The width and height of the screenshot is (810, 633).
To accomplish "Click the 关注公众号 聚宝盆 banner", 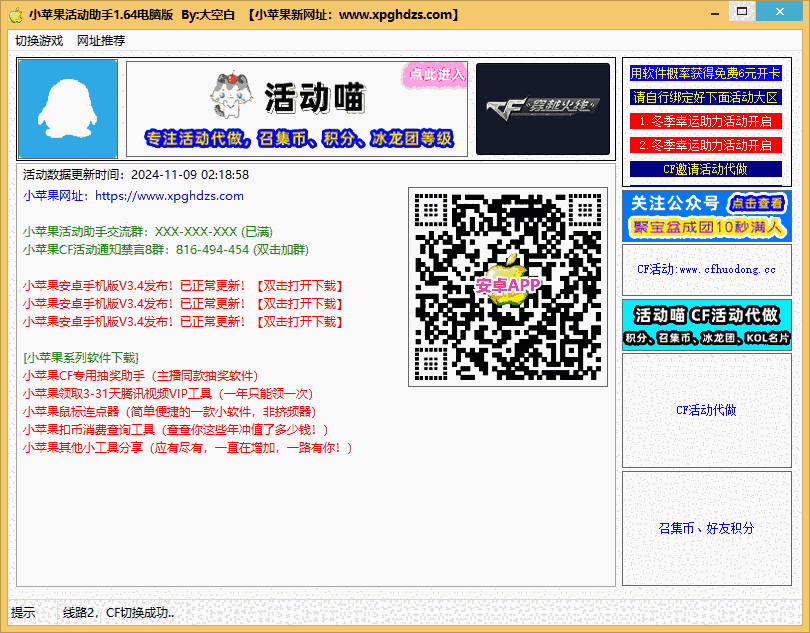I will click(706, 215).
